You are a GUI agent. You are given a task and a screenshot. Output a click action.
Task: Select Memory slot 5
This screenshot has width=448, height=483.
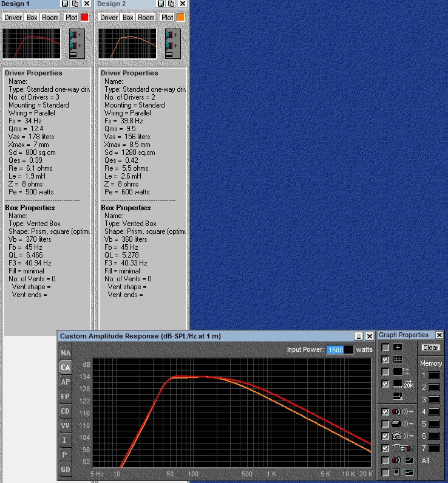(434, 424)
